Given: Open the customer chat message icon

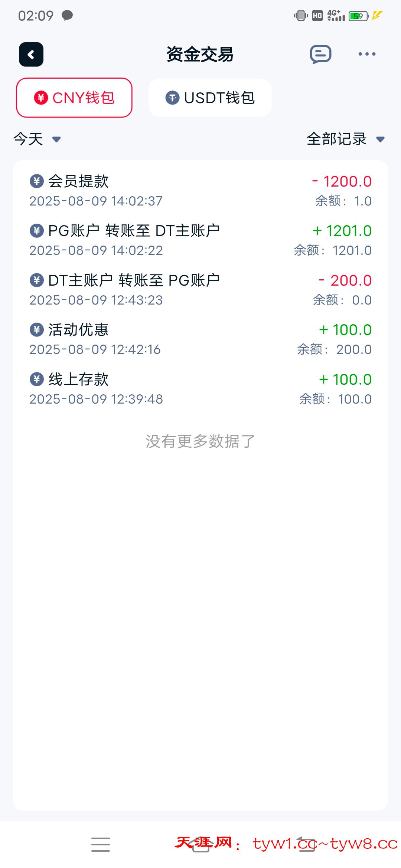Looking at the screenshot, I should click(320, 55).
